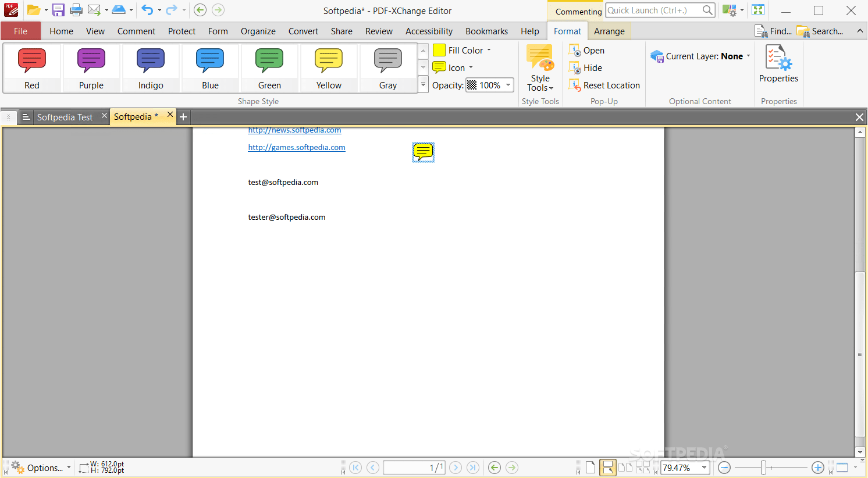Print the current document

(x=76, y=10)
